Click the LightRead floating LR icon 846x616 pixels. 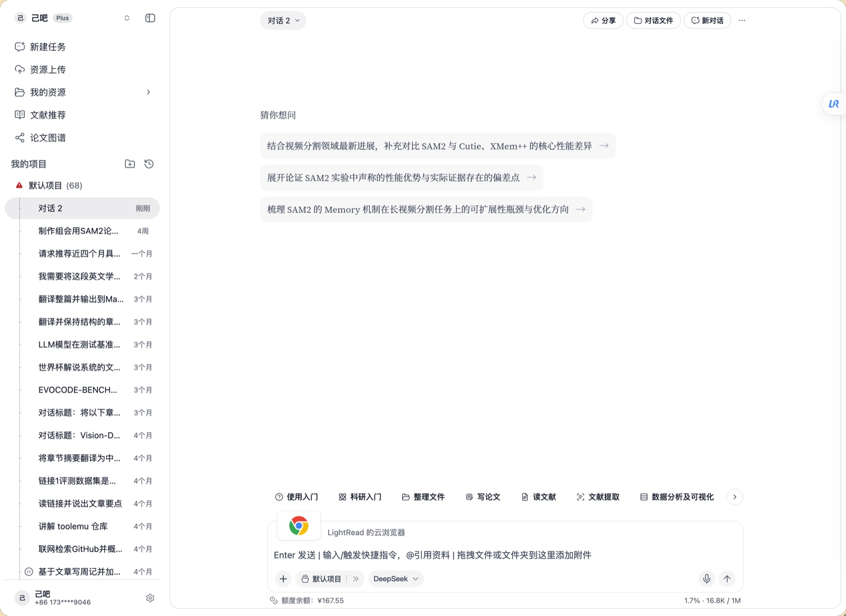[834, 104]
